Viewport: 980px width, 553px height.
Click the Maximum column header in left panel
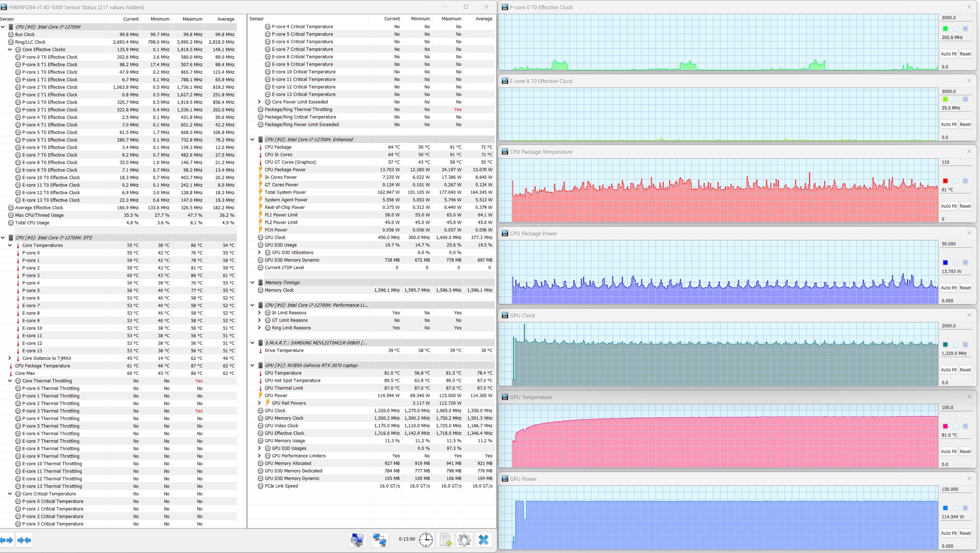tap(192, 19)
